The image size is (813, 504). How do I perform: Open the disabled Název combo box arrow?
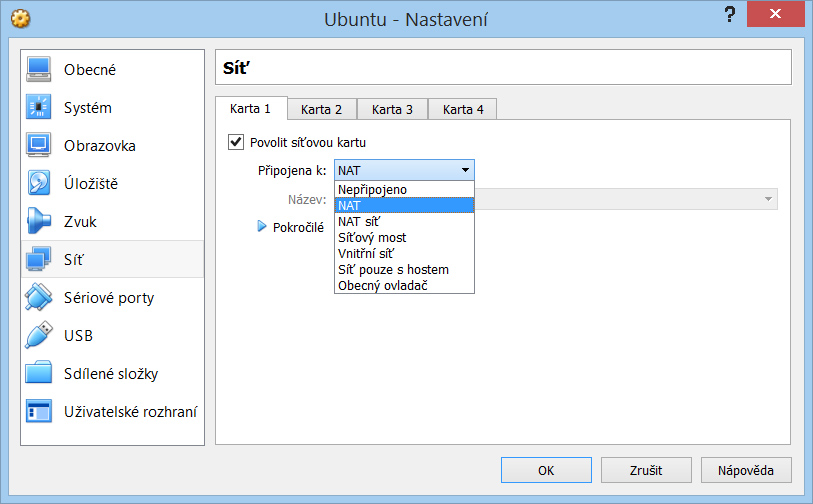click(x=768, y=199)
